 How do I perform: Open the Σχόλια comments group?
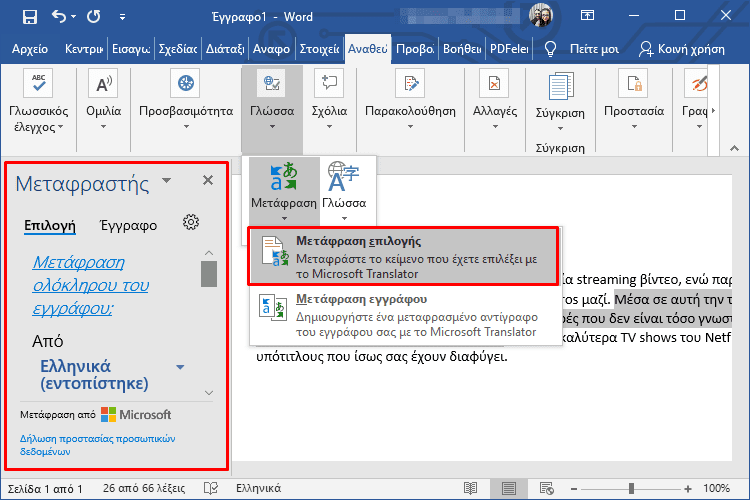pos(329,99)
